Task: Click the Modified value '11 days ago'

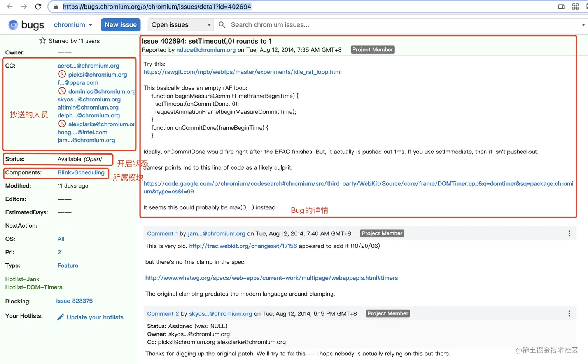Action: click(73, 186)
